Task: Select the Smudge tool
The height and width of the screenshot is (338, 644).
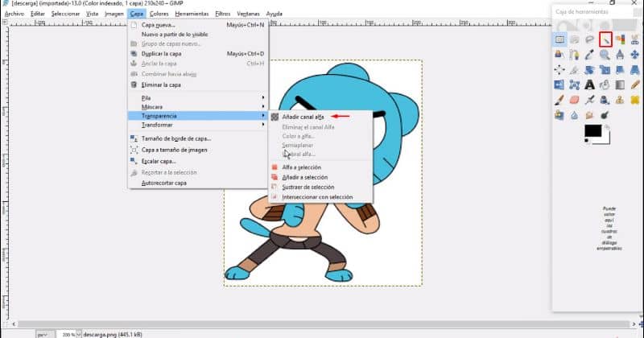Action: click(590, 115)
